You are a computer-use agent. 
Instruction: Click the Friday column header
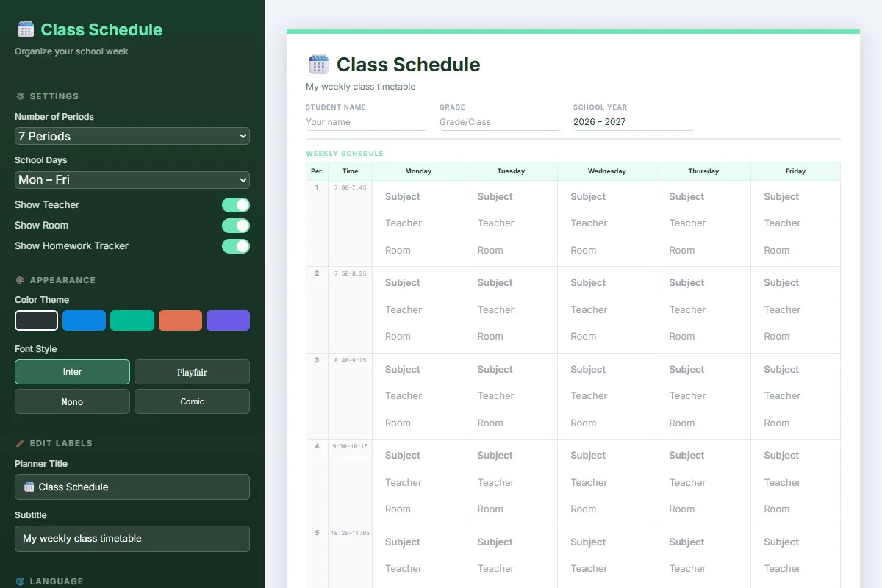(x=795, y=171)
